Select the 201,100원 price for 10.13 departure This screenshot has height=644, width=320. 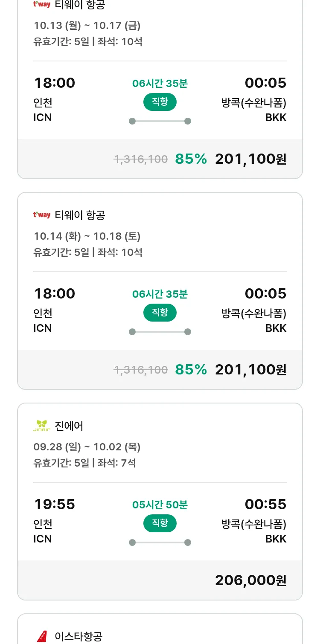250,159
